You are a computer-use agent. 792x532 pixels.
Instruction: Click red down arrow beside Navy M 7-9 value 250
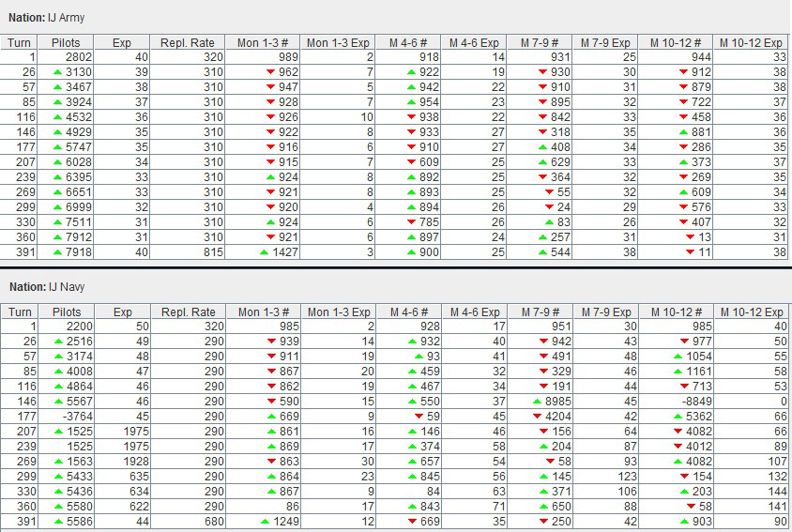click(544, 522)
